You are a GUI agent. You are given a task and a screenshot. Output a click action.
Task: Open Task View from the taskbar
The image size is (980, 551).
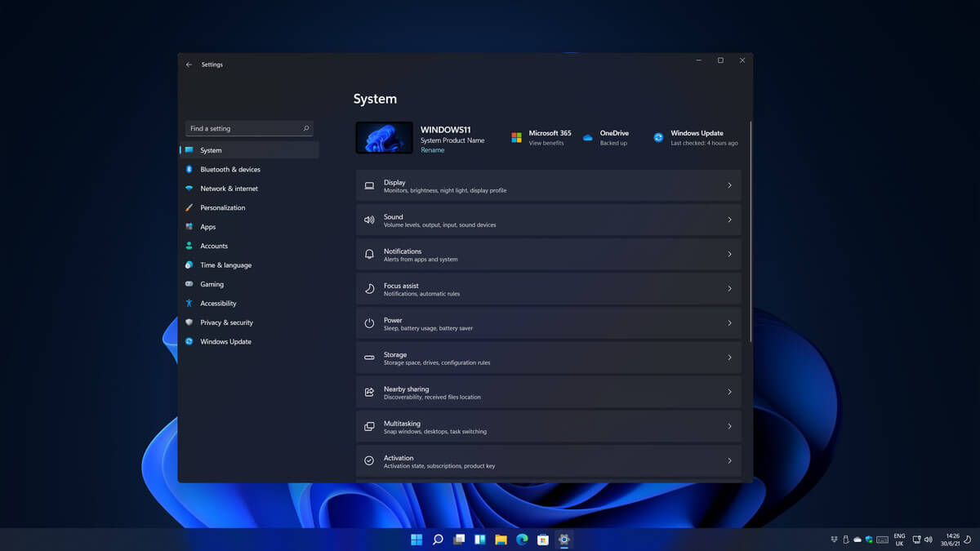coord(459,540)
